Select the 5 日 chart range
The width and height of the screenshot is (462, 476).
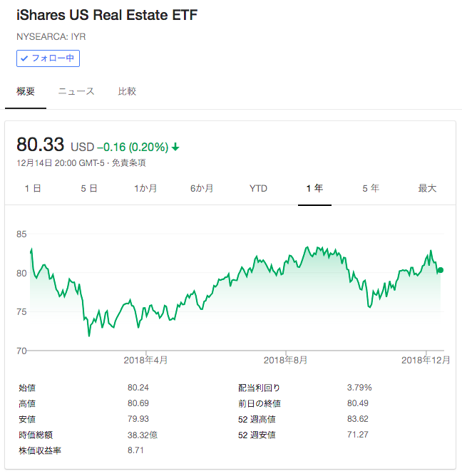[88, 189]
